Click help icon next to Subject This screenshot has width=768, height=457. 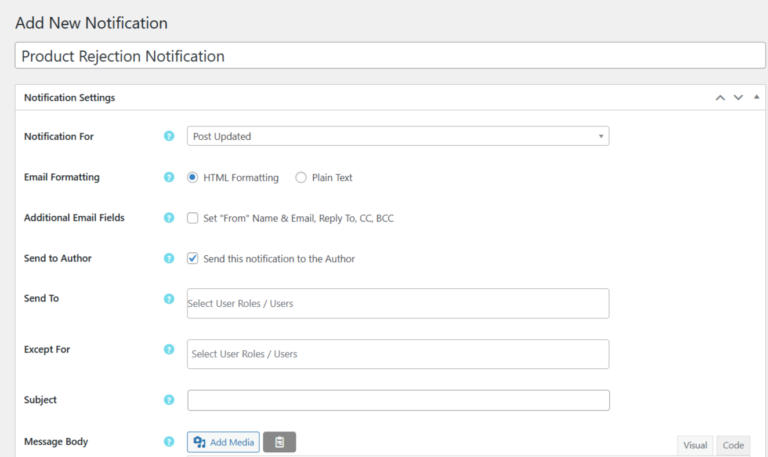click(x=169, y=400)
